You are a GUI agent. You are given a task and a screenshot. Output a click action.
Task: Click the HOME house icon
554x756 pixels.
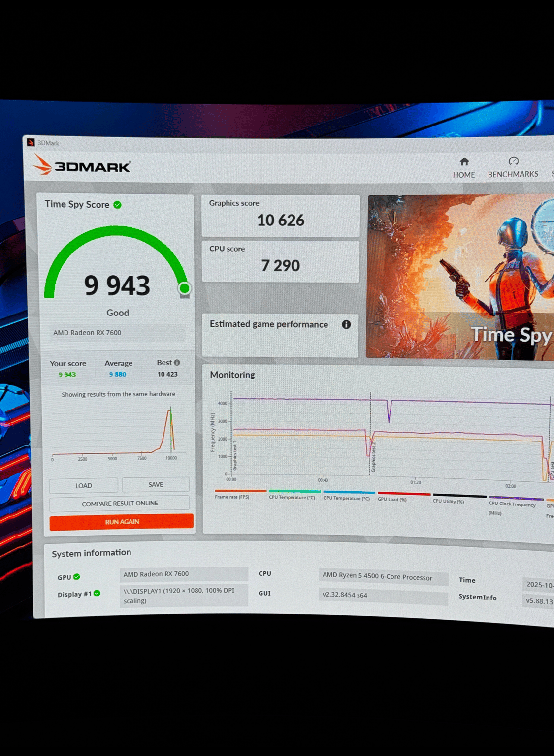click(x=464, y=161)
